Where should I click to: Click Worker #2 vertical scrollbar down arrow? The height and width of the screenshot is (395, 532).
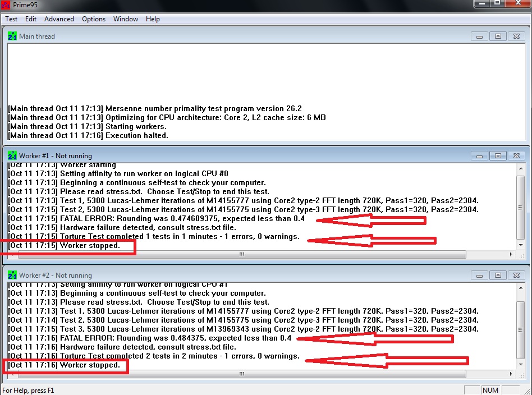tap(520, 365)
